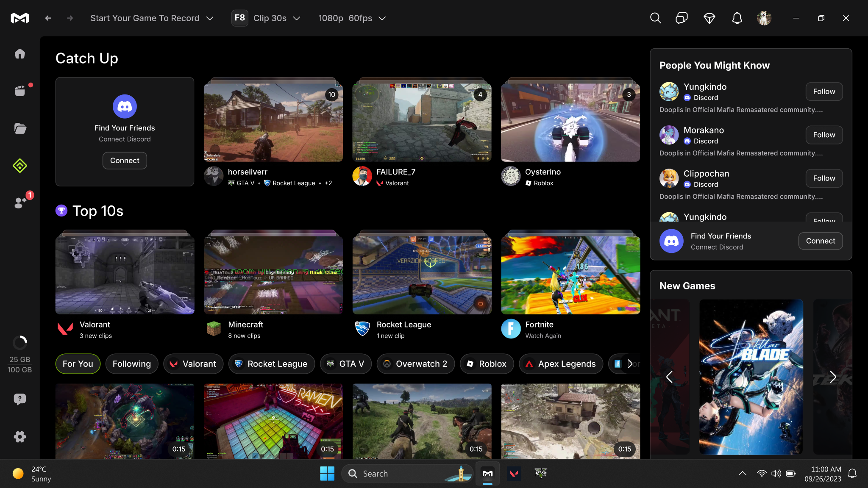Open the folders library in the sidebar
Viewport: 868px width, 488px height.
point(20,128)
